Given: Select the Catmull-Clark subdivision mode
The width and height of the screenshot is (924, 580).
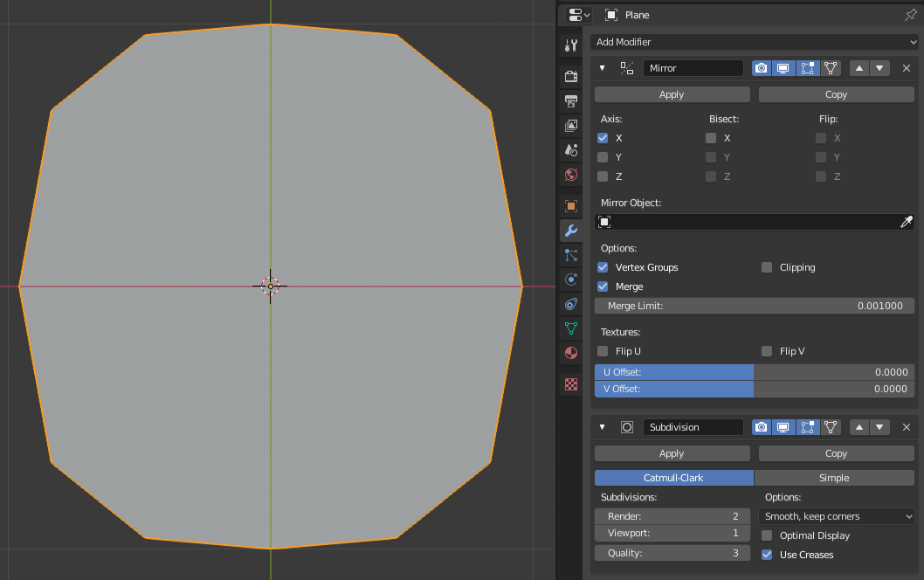Looking at the screenshot, I should coord(673,478).
